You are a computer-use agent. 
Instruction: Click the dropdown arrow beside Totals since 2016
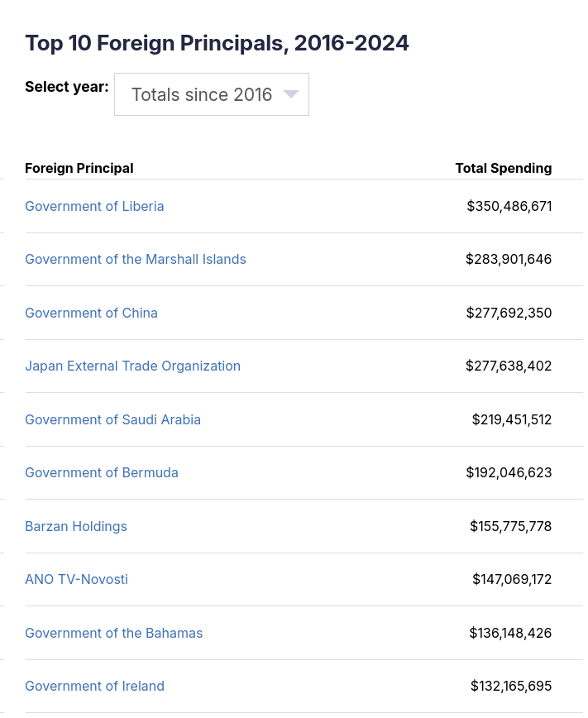coord(291,94)
